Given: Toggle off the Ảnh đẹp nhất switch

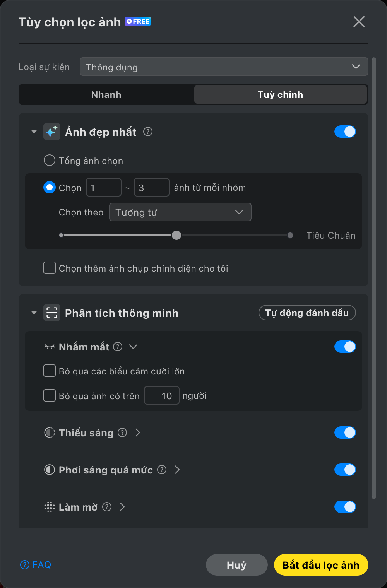Looking at the screenshot, I should click(345, 132).
